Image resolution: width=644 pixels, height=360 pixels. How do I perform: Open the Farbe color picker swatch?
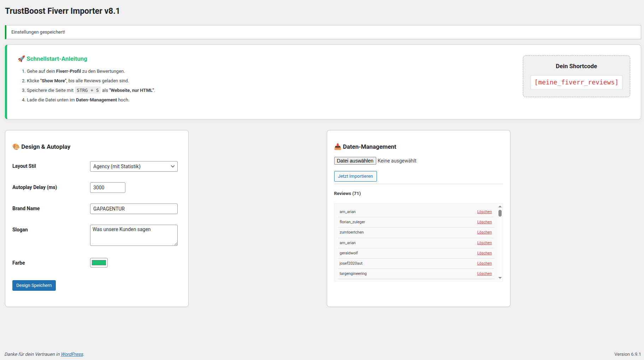click(99, 262)
